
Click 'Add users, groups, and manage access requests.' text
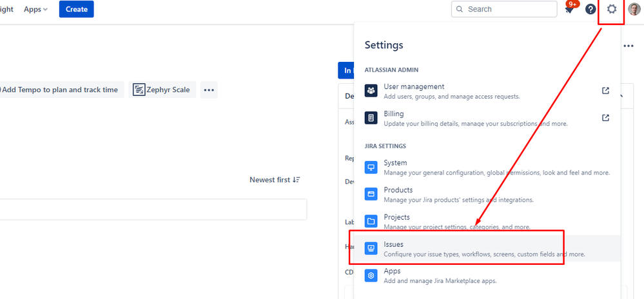452,97
